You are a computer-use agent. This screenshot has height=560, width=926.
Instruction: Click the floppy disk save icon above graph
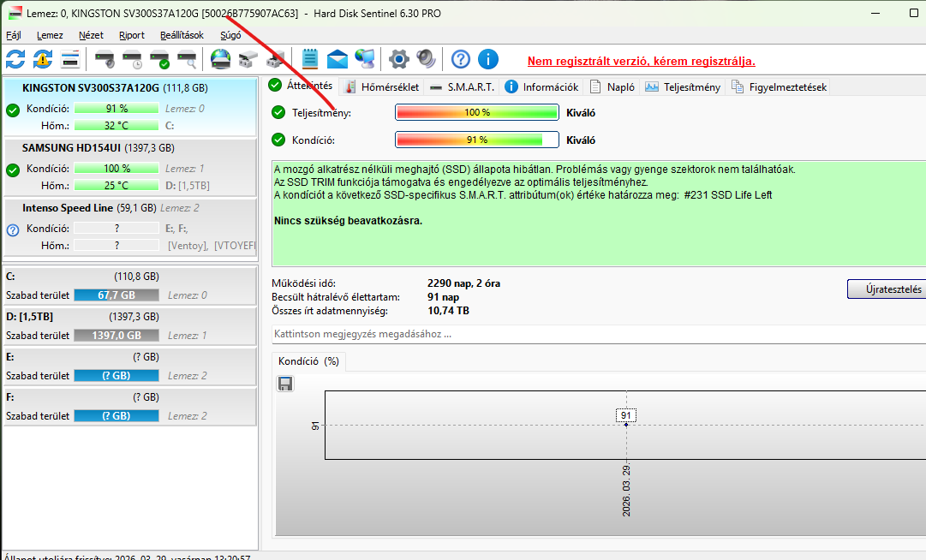pos(285,384)
